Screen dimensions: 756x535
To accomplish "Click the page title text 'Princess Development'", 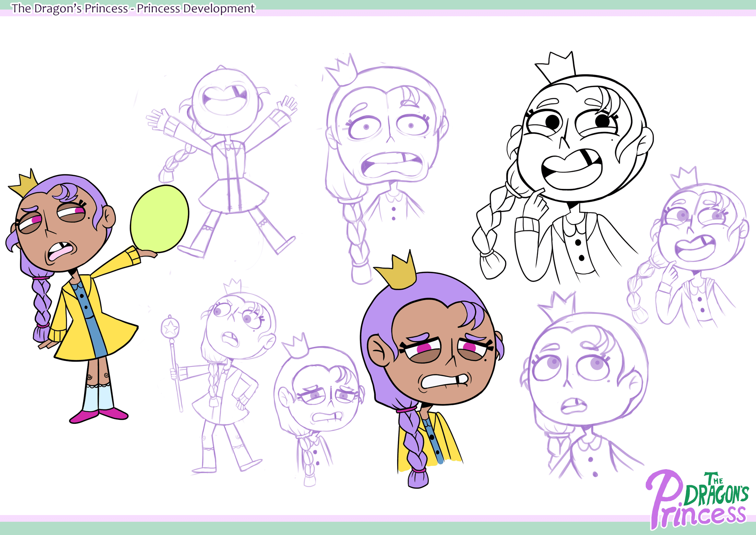I will click(196, 8).
